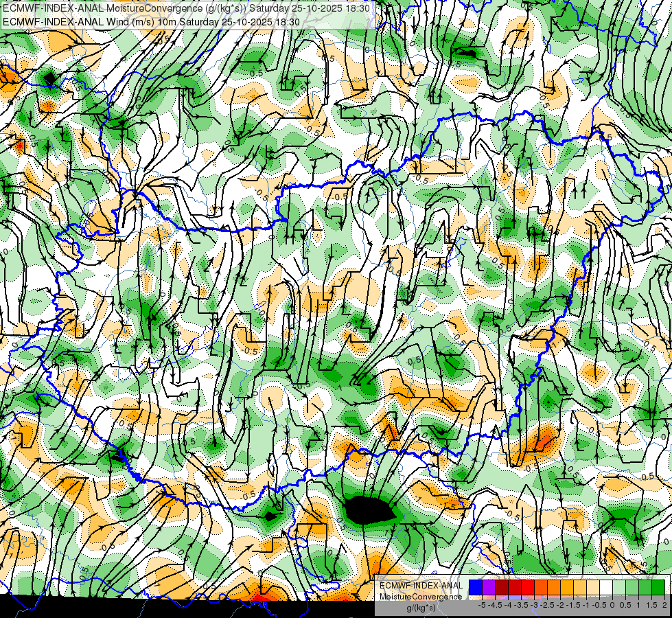
Task: Click the dark maroon legend swatch
Action: (x=502, y=587)
